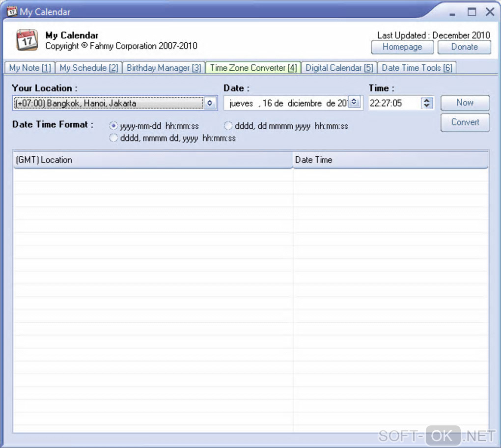Viewport: 501px width, 448px height.
Task: Minimize the My Calendar window
Action: (452, 14)
